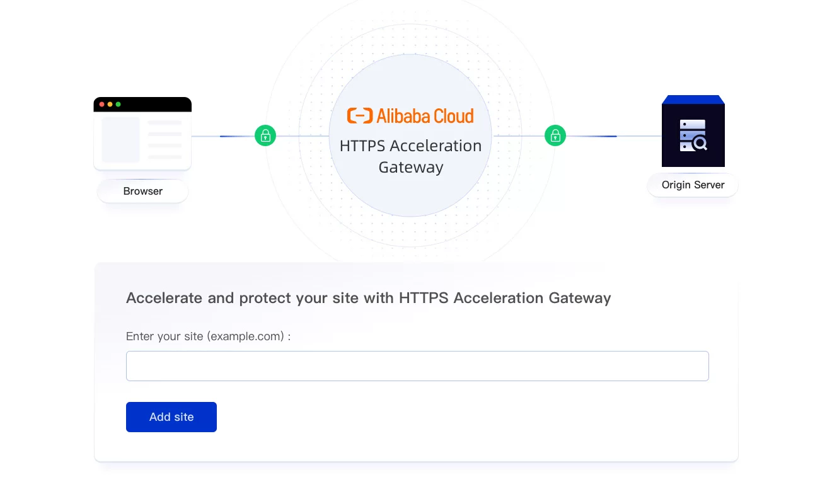Click the green lock icon near Origin Server
832x504 pixels.
[x=555, y=135]
